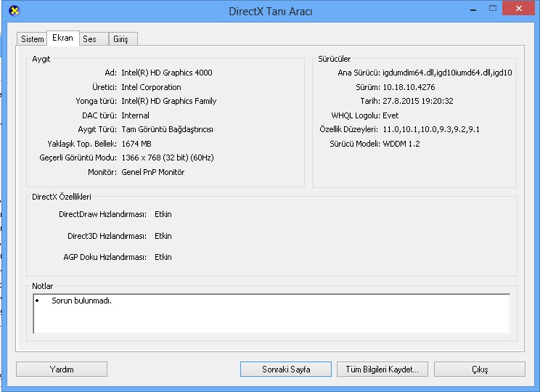This screenshot has height=392, width=540.
Task: Click inside the Notlar text box
Action: tap(271, 314)
